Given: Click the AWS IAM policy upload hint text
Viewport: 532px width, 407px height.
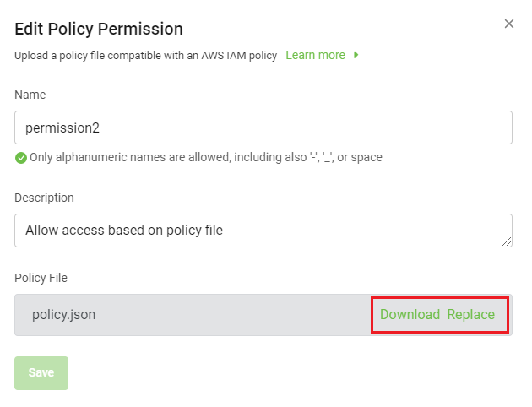Looking at the screenshot, I should pyautogui.click(x=145, y=55).
